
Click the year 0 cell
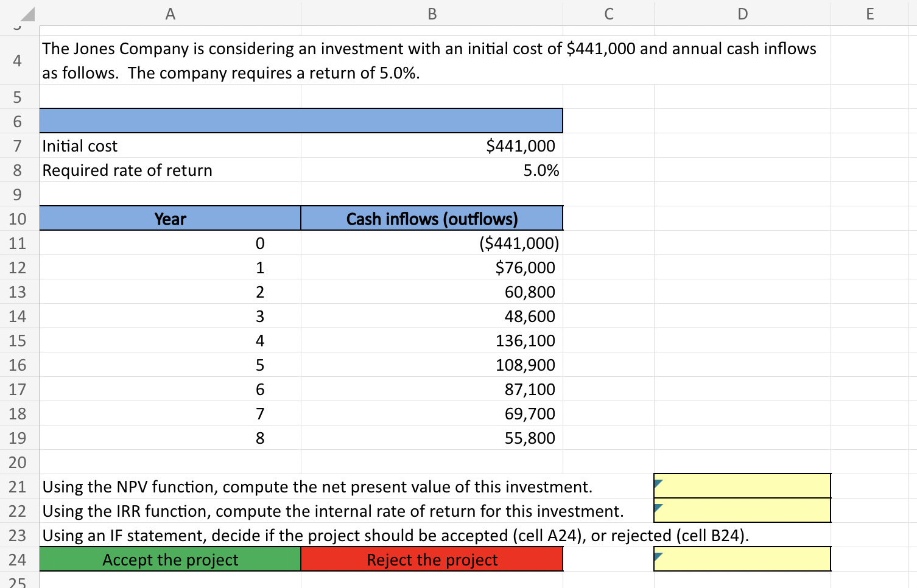tap(170, 243)
